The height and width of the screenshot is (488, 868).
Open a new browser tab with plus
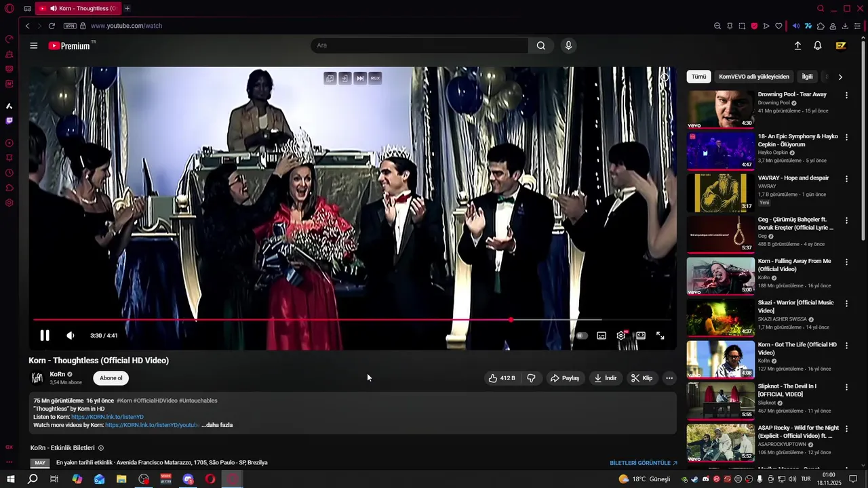[127, 8]
